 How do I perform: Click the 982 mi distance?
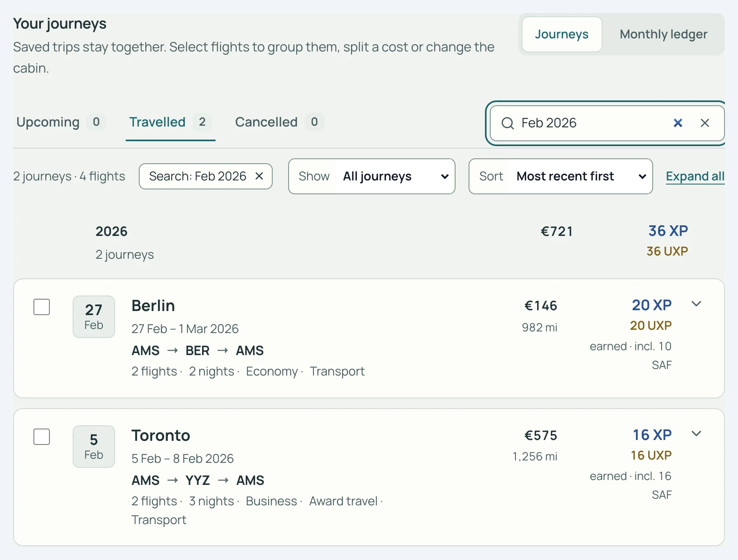pyautogui.click(x=540, y=327)
